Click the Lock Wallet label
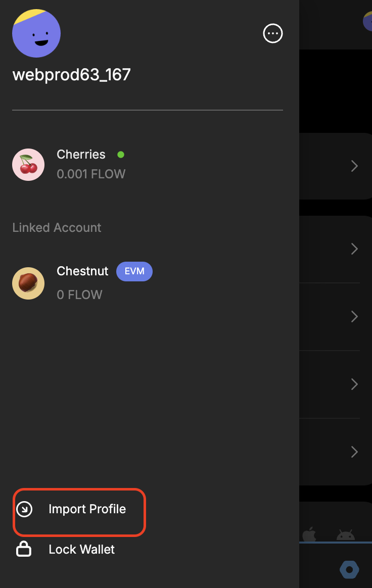This screenshot has width=372, height=588. click(x=81, y=550)
